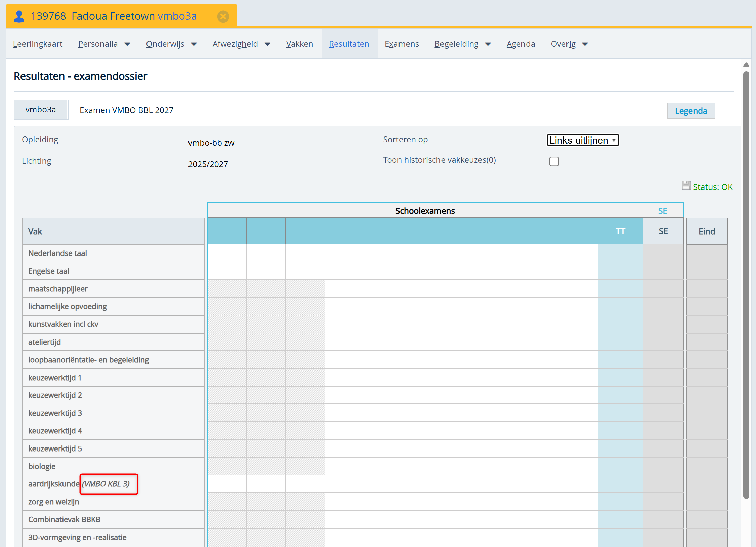Click the SE link in Schoolexamens header

(662, 211)
